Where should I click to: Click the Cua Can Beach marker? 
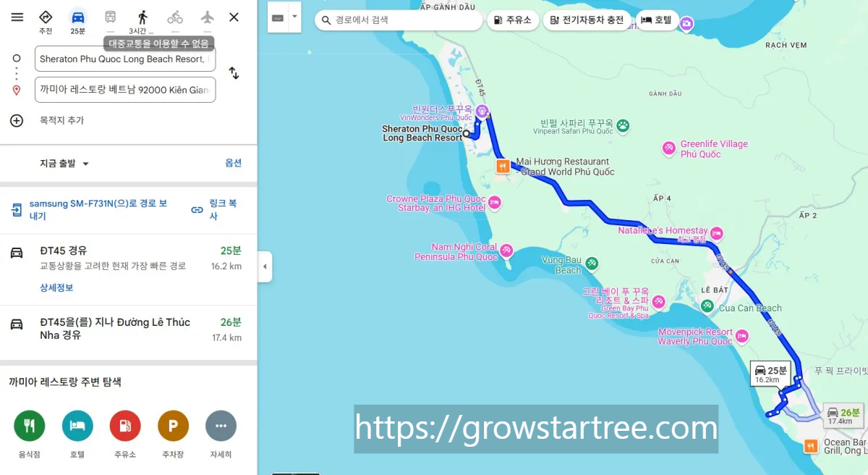click(x=707, y=306)
